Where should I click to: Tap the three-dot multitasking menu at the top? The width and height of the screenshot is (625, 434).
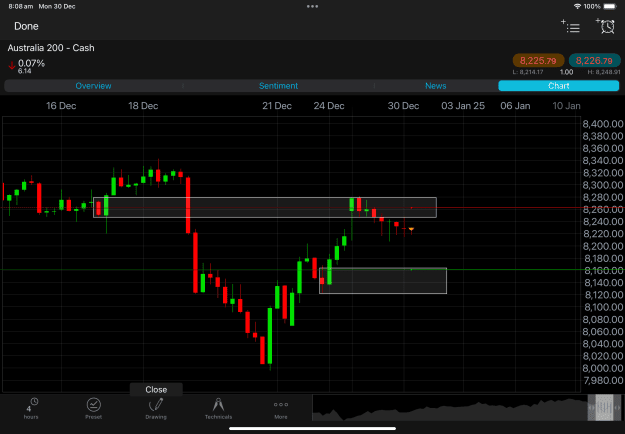[312, 6]
